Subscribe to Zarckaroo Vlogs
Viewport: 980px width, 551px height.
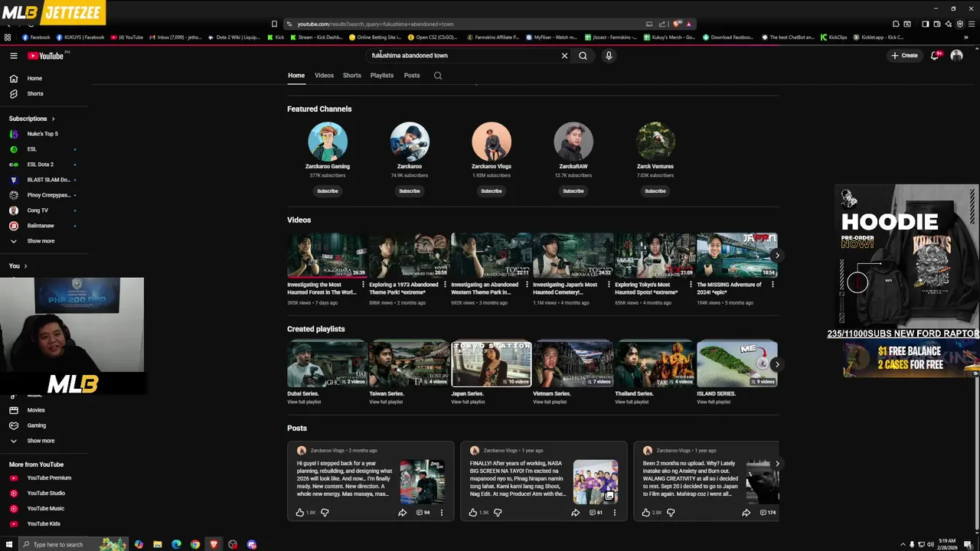tap(492, 191)
